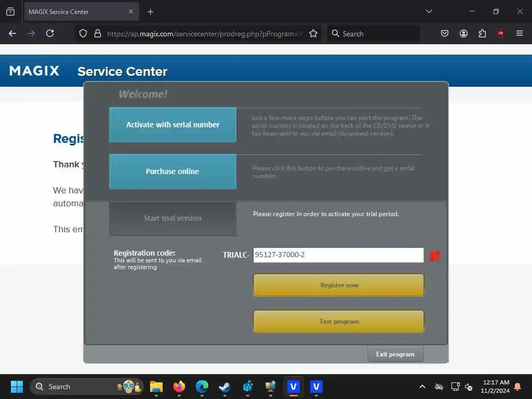Open a new browser tab

[151, 12]
